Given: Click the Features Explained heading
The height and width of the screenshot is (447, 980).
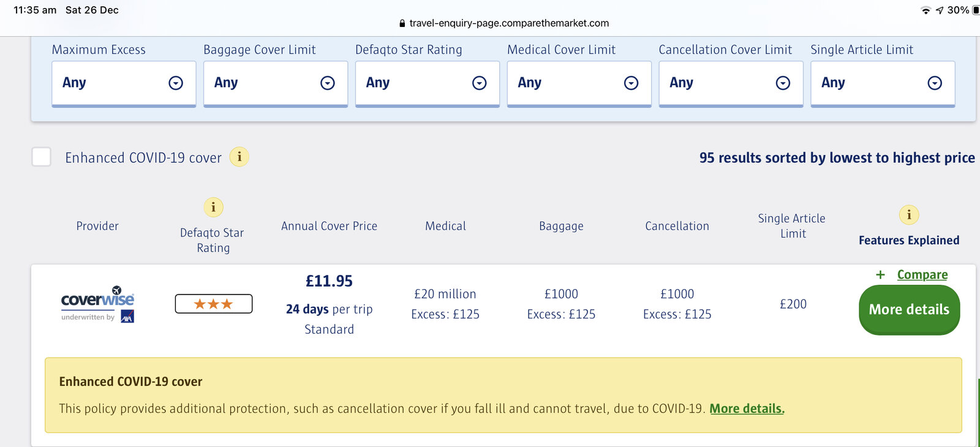Looking at the screenshot, I should (909, 241).
